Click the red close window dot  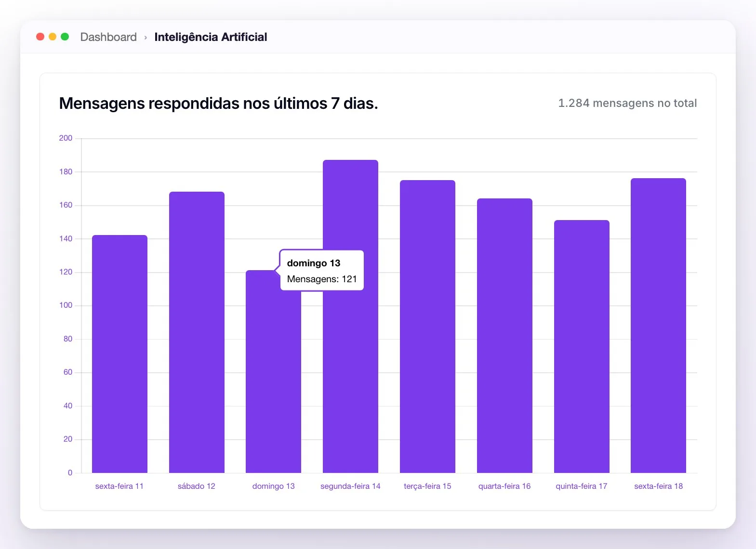click(x=40, y=37)
